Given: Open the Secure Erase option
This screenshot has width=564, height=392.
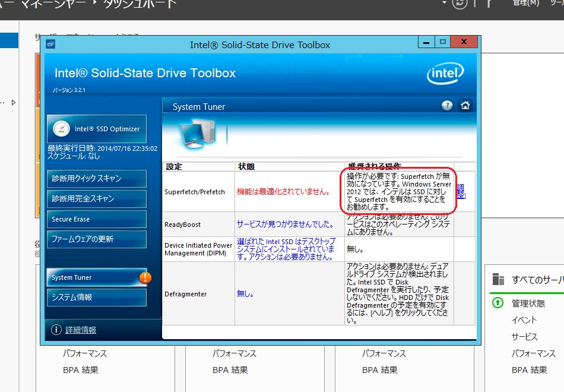Looking at the screenshot, I should pos(97,219).
